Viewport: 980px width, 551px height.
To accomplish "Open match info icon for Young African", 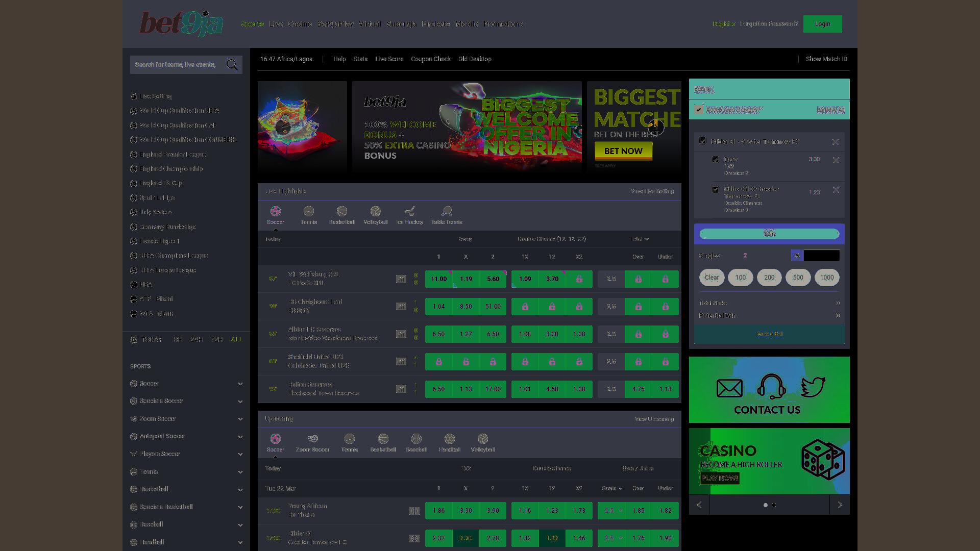I will tap(414, 511).
